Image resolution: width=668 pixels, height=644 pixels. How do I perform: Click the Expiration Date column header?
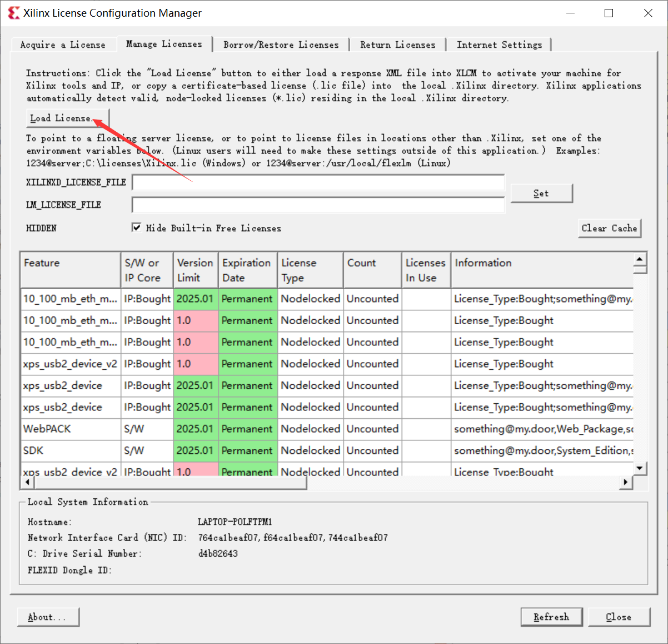click(x=247, y=270)
